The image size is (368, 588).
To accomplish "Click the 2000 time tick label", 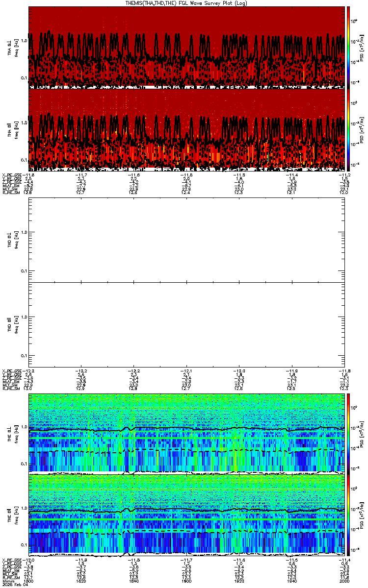I will pyautogui.click(x=344, y=581).
